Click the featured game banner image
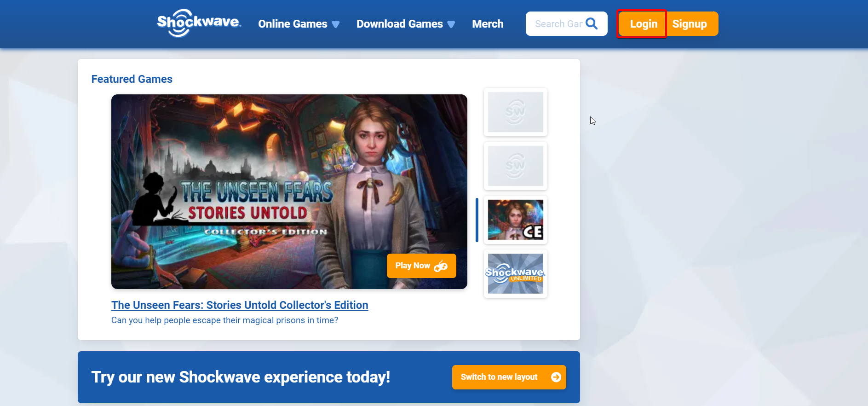Viewport: 868px width, 406px height. click(289, 191)
